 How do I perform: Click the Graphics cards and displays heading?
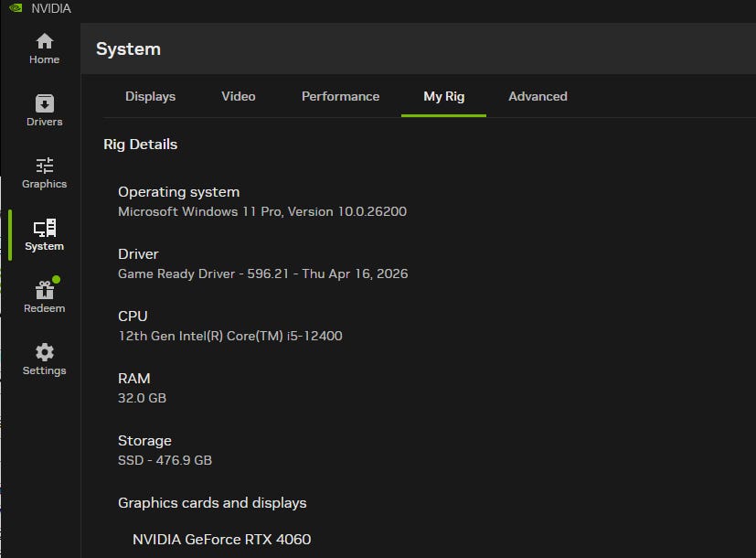[x=212, y=503]
